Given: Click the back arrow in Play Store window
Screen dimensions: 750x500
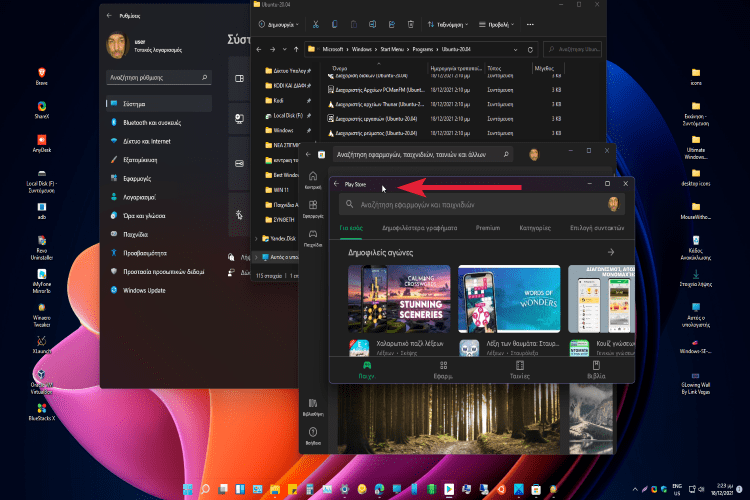Looking at the screenshot, I should point(336,184).
